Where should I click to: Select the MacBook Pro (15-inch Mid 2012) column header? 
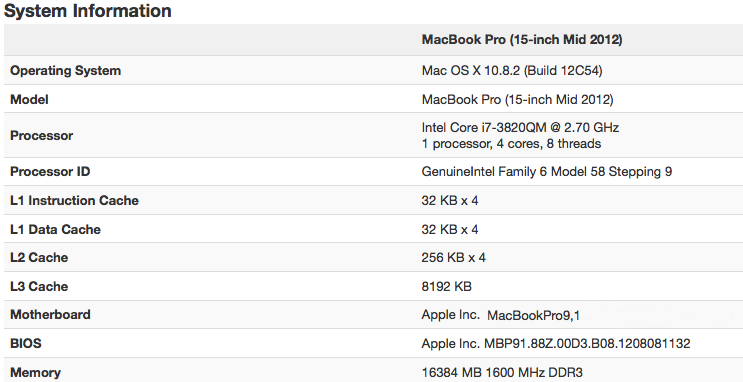pyautogui.click(x=522, y=40)
